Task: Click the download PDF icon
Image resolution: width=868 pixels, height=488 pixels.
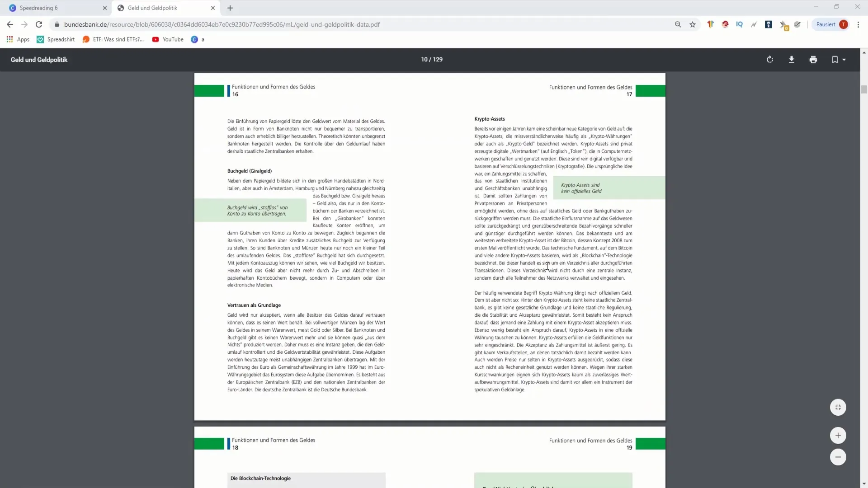Action: coord(791,60)
